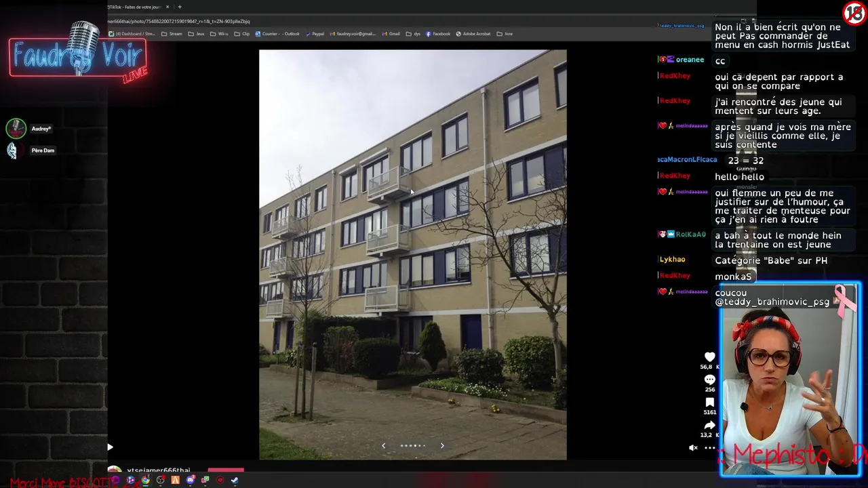Click the chat message '23 = 32'
Image resolution: width=868 pixels, height=488 pixels.
746,161
